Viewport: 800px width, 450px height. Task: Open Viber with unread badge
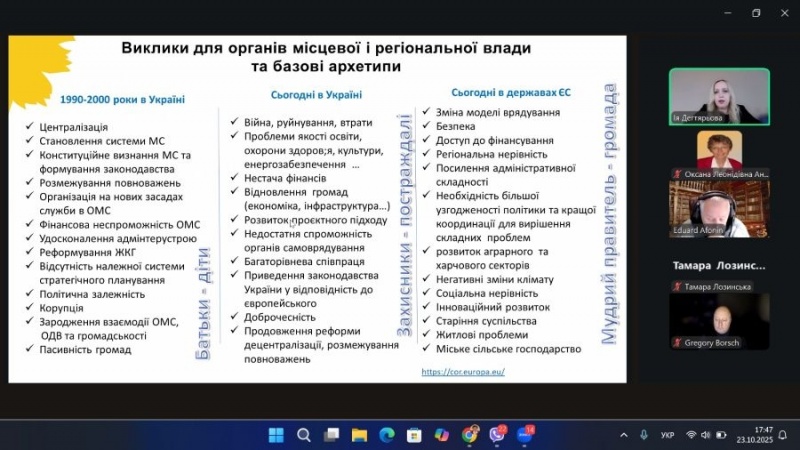click(497, 435)
